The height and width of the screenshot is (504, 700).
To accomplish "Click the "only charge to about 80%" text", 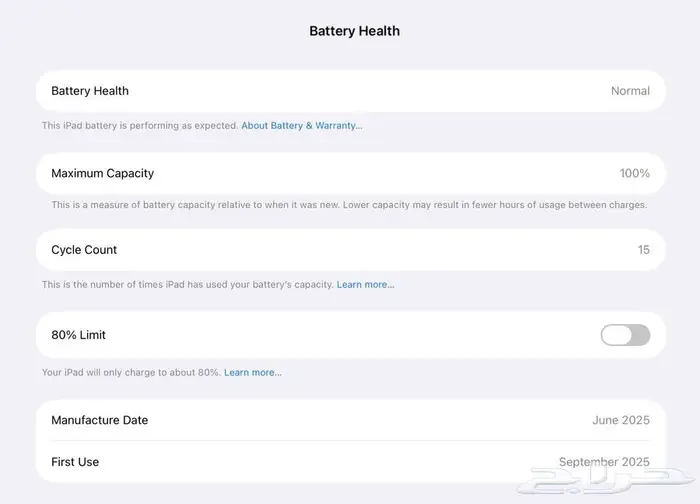I will pos(130,373).
